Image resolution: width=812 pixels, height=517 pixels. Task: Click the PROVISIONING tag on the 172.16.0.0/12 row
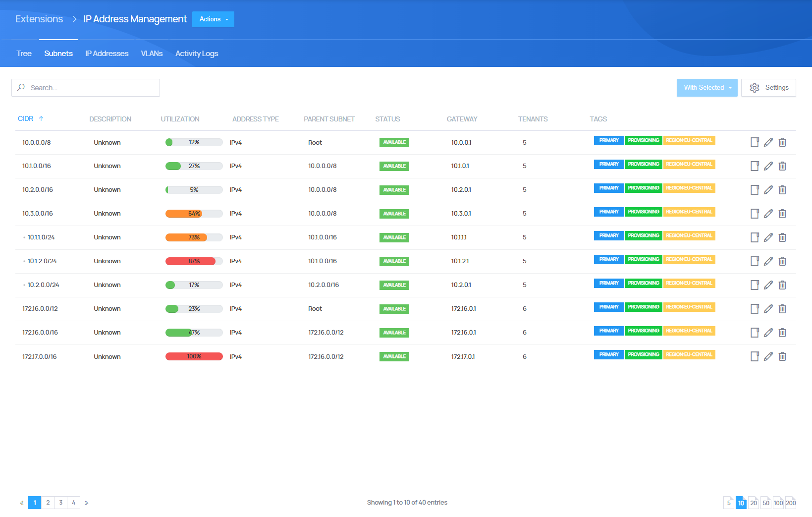tap(644, 307)
